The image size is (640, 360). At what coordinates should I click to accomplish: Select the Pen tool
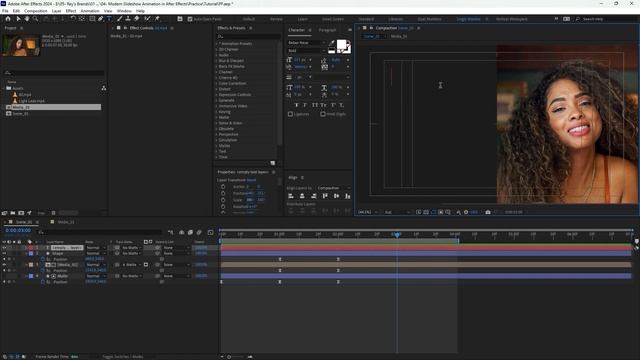point(100,19)
